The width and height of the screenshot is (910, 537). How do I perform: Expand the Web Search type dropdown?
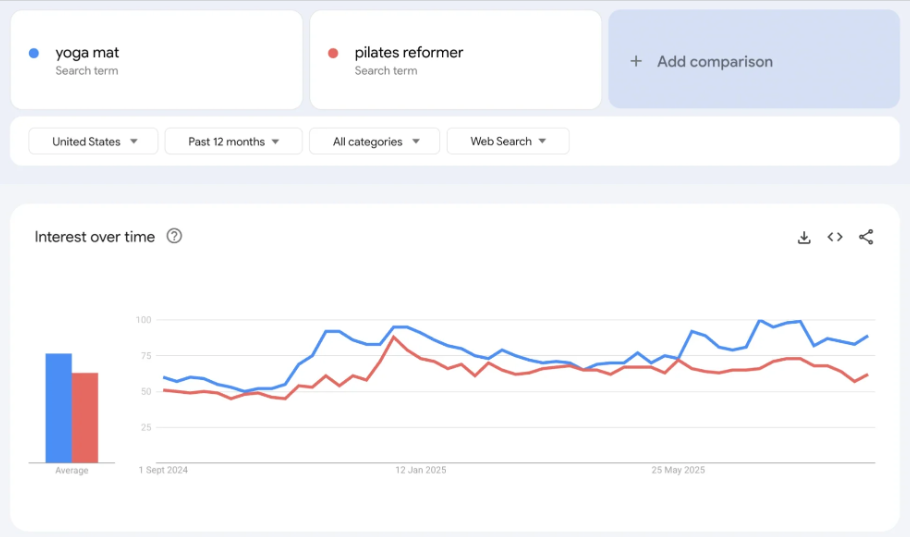(x=508, y=141)
